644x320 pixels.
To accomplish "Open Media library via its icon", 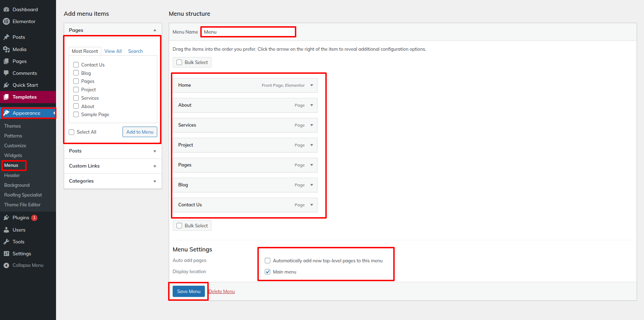I will tap(6, 49).
